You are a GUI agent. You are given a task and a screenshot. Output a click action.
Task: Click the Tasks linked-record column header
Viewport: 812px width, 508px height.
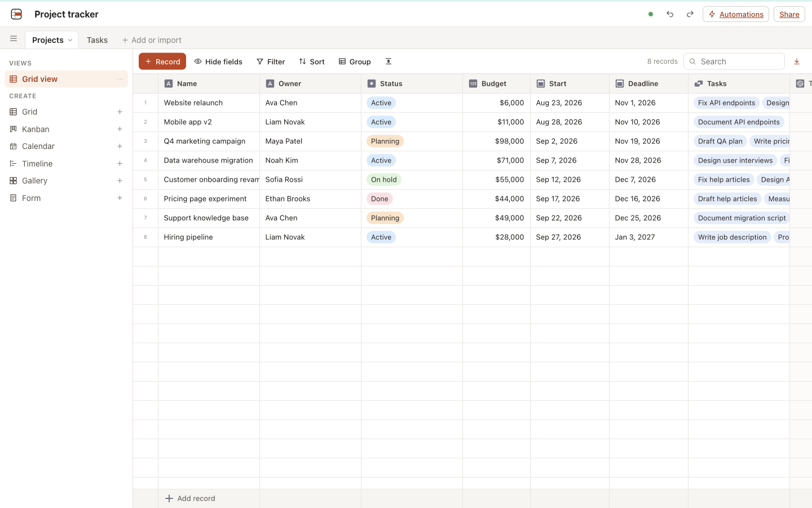point(739,84)
